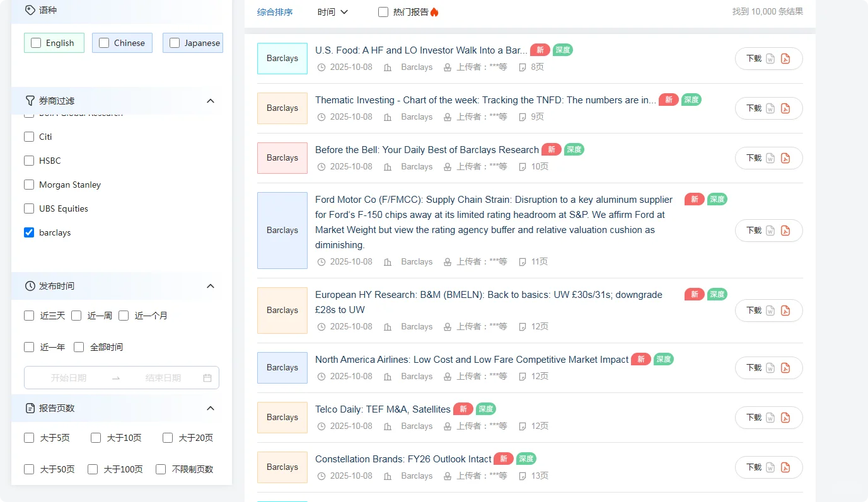Download Word file for U.S. Food report
This screenshot has height=502, width=868.
[x=770, y=59]
